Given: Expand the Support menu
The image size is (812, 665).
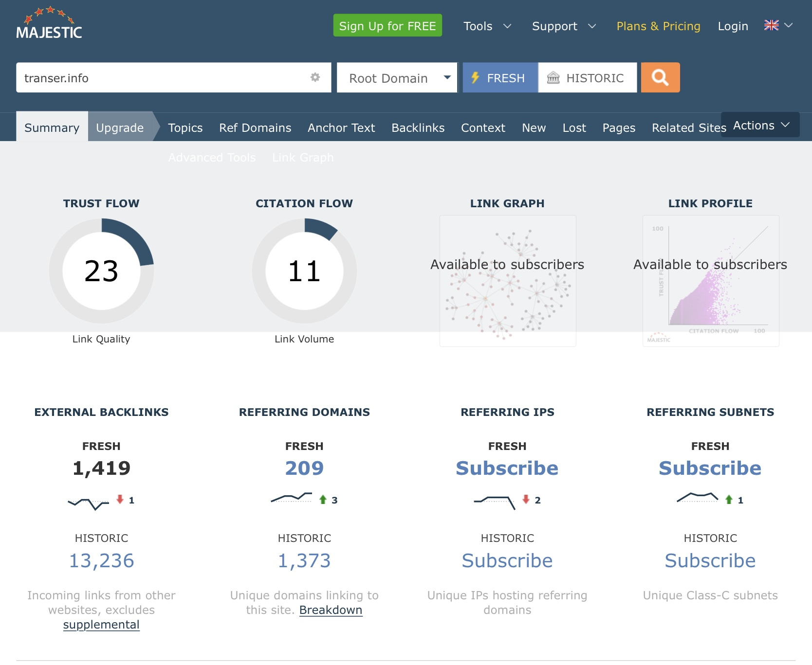Looking at the screenshot, I should pos(564,26).
